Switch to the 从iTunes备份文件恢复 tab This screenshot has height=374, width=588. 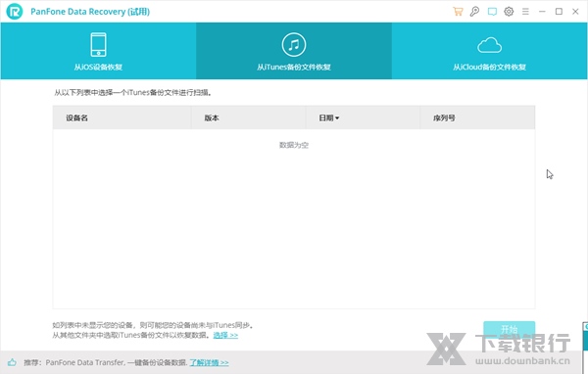pos(294,51)
